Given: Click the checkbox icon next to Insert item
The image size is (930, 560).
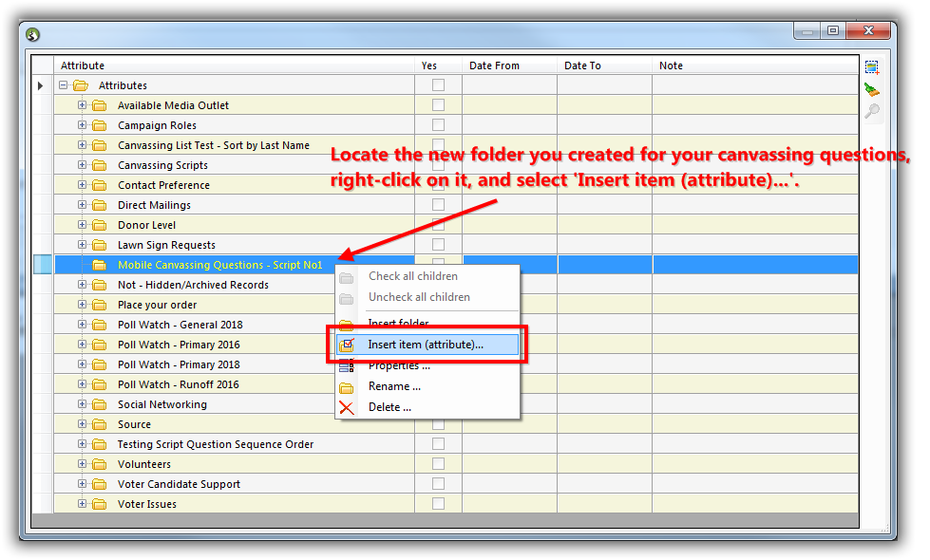Looking at the screenshot, I should pos(347,345).
